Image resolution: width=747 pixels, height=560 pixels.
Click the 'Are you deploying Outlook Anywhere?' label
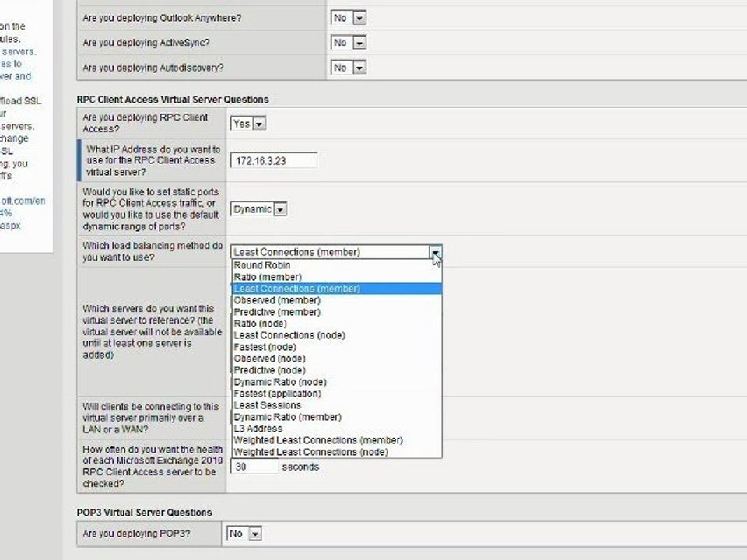pos(162,18)
